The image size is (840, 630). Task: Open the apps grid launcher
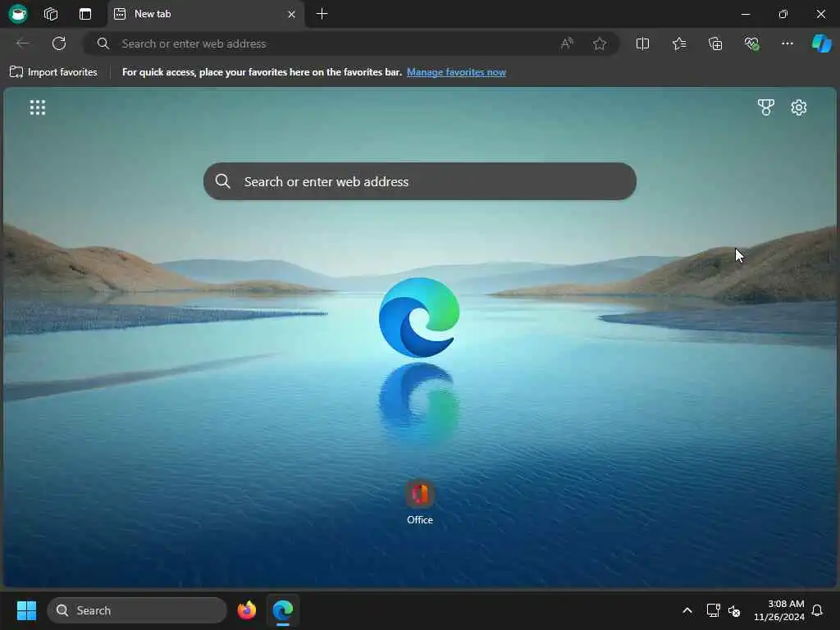[x=38, y=107]
